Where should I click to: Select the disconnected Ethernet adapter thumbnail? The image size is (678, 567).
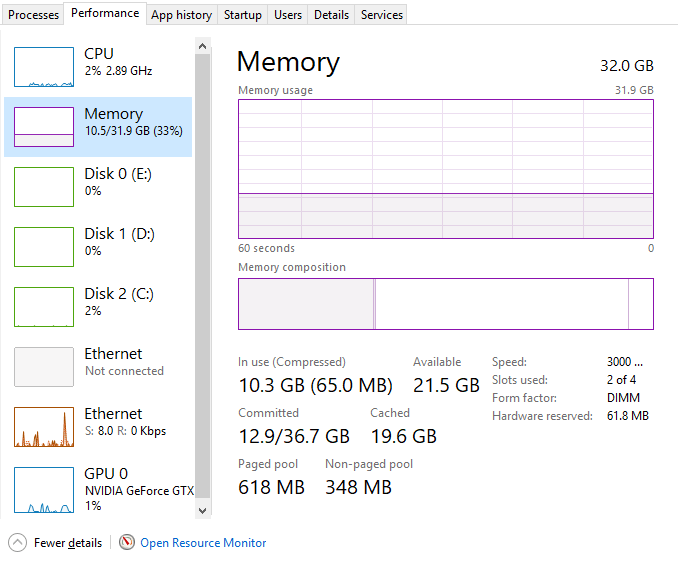point(44,367)
